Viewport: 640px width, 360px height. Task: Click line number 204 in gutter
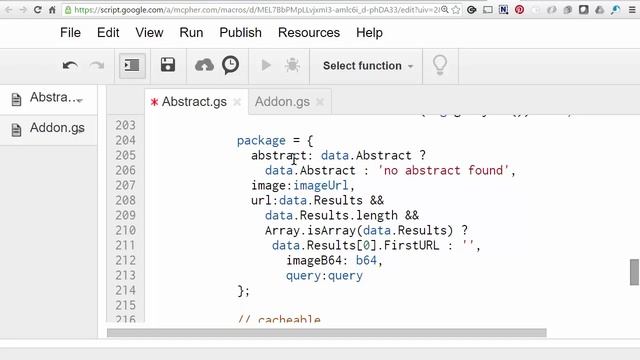click(125, 140)
